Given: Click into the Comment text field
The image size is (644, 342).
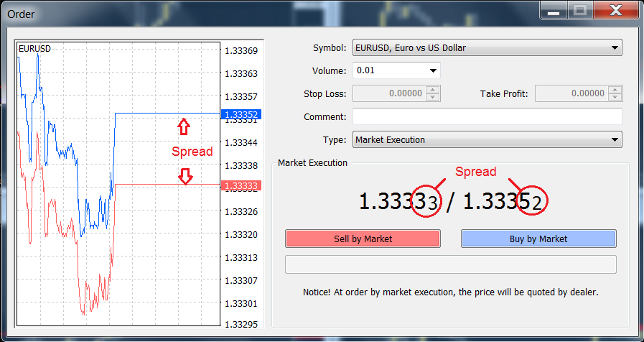Looking at the screenshot, I should (487, 116).
